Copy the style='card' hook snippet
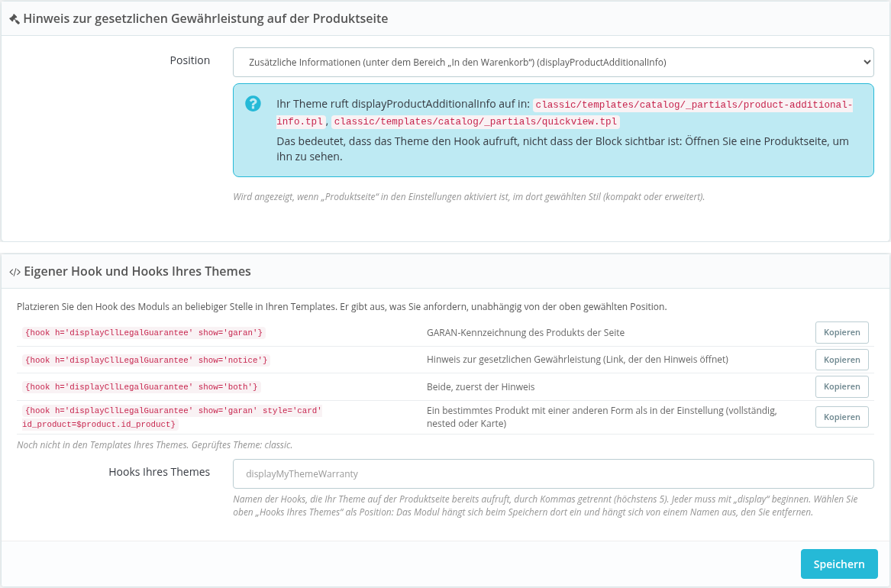891x588 pixels. coord(841,417)
